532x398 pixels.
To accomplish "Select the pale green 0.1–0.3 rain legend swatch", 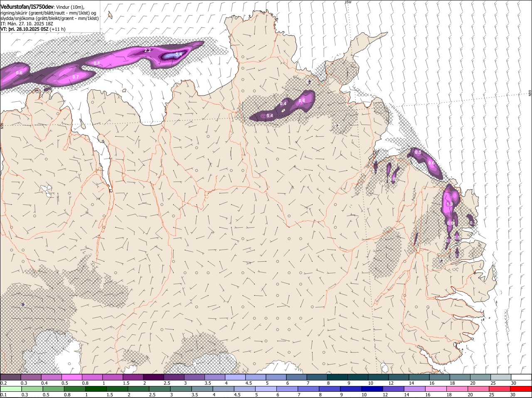I will (x=11, y=389).
